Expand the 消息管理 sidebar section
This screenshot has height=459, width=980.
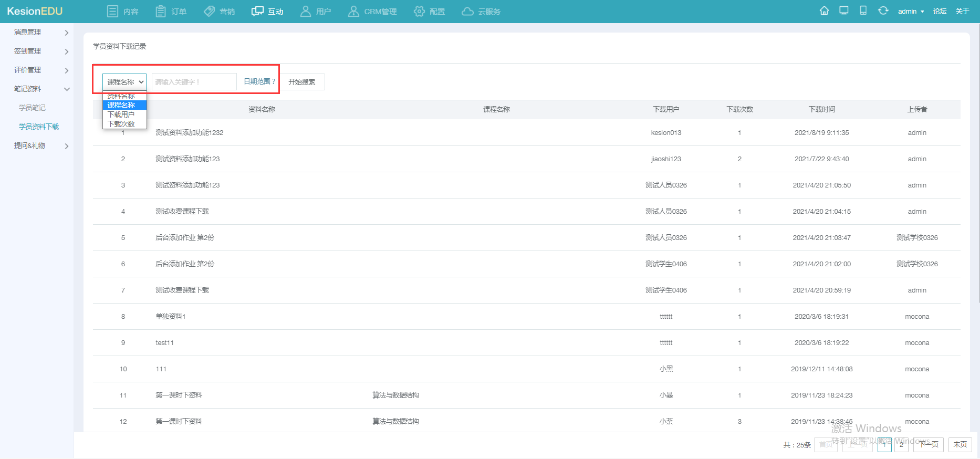click(41, 33)
